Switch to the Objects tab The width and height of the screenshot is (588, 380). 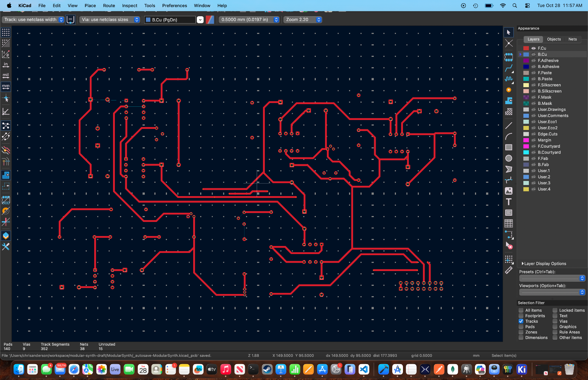point(554,39)
